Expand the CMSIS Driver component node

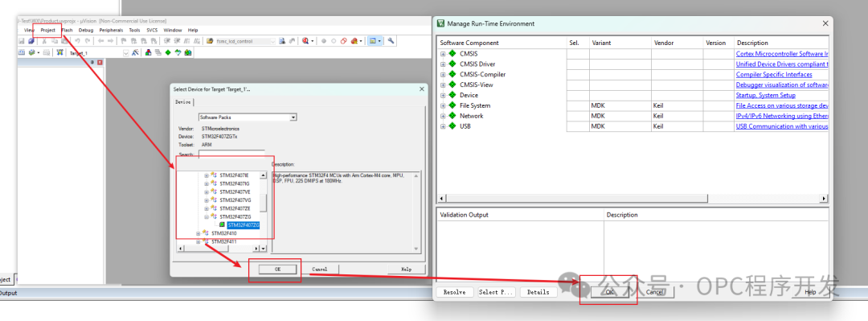coord(443,64)
